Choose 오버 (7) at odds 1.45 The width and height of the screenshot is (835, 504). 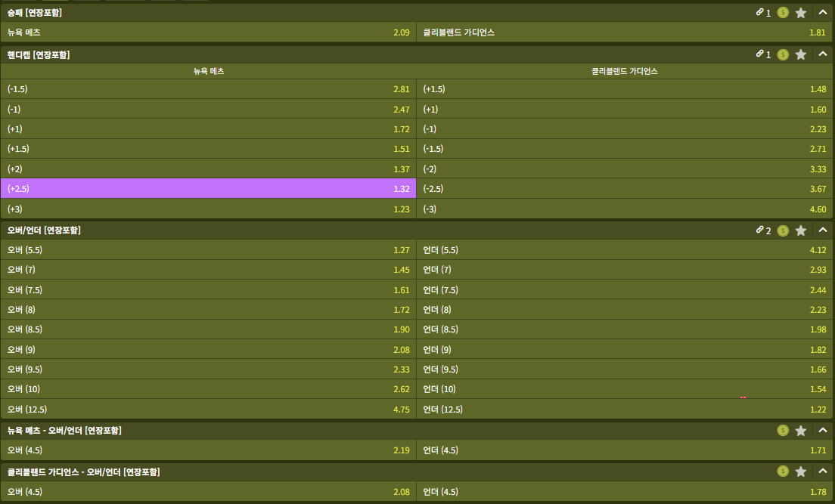pos(208,269)
